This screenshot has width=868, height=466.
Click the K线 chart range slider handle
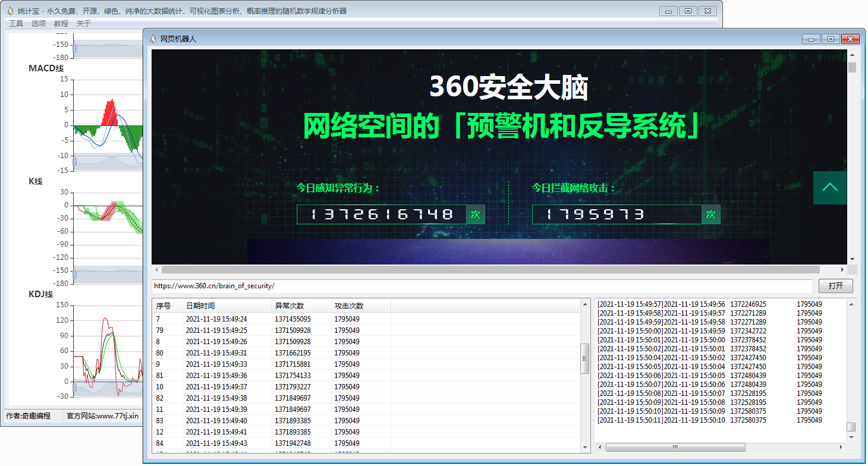(74, 274)
